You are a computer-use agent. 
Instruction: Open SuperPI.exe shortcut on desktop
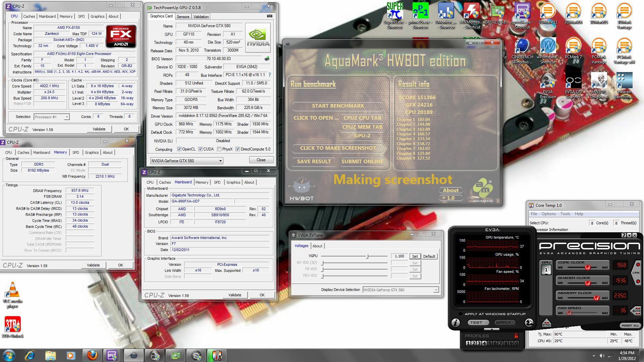(x=395, y=15)
